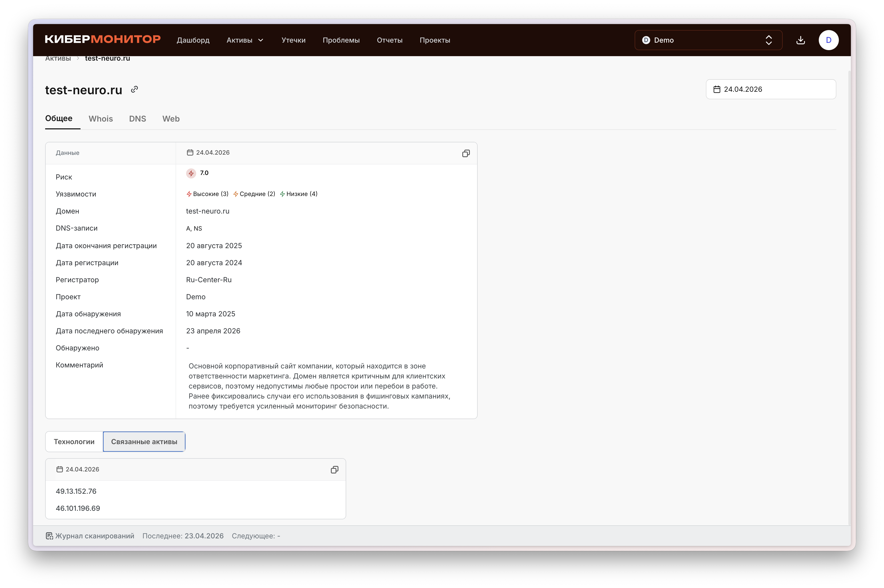884x588 pixels.
Task: Open the user avatar D menu
Action: click(828, 40)
